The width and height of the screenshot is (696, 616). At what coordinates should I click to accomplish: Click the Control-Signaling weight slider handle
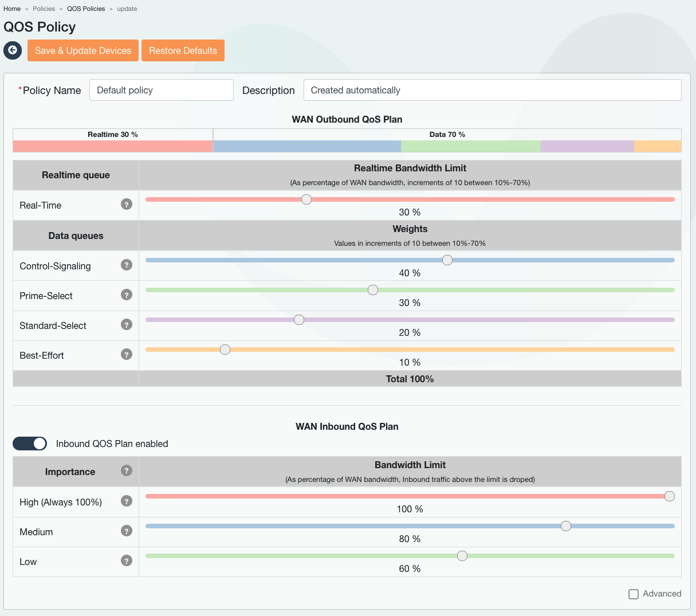click(x=447, y=260)
